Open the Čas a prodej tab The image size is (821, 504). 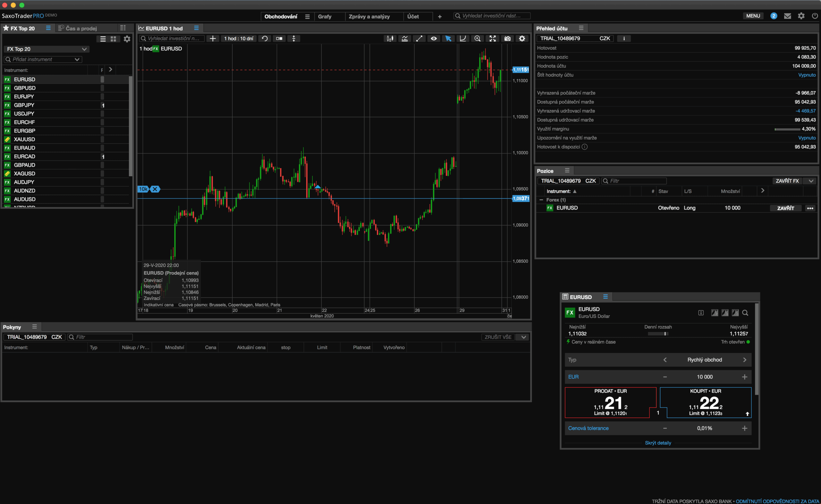pos(81,28)
